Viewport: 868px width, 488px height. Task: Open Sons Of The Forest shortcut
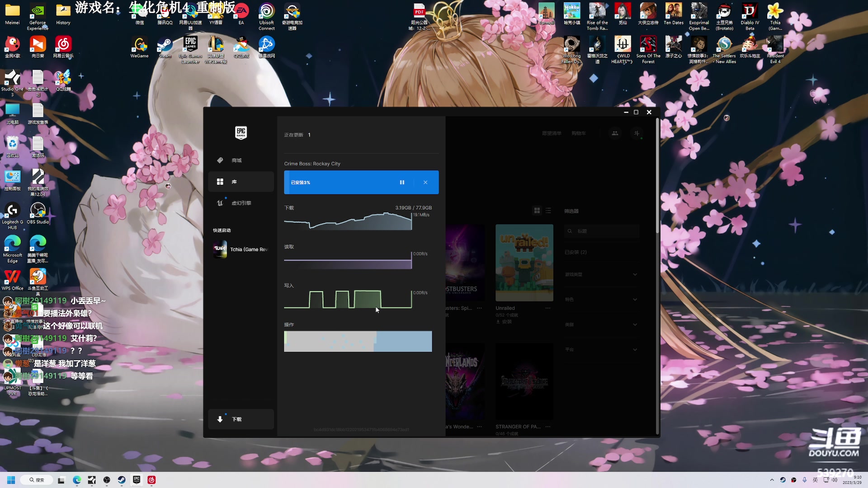648,50
